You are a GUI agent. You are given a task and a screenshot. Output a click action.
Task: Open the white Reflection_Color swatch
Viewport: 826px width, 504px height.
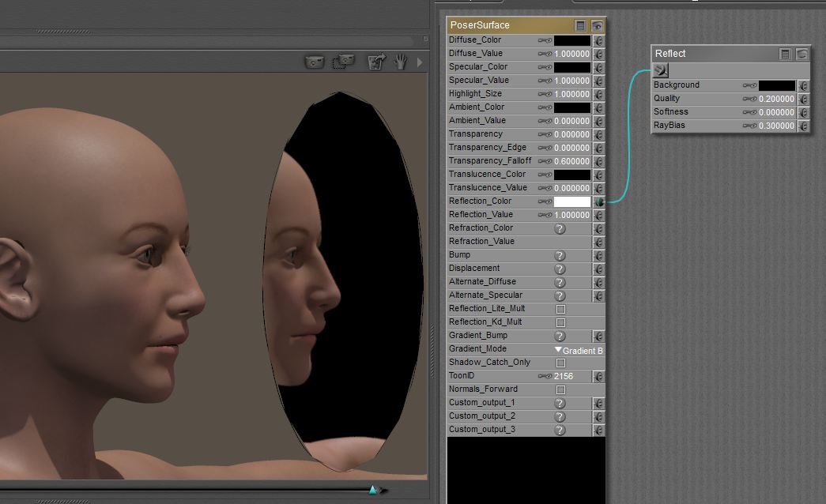pos(571,201)
